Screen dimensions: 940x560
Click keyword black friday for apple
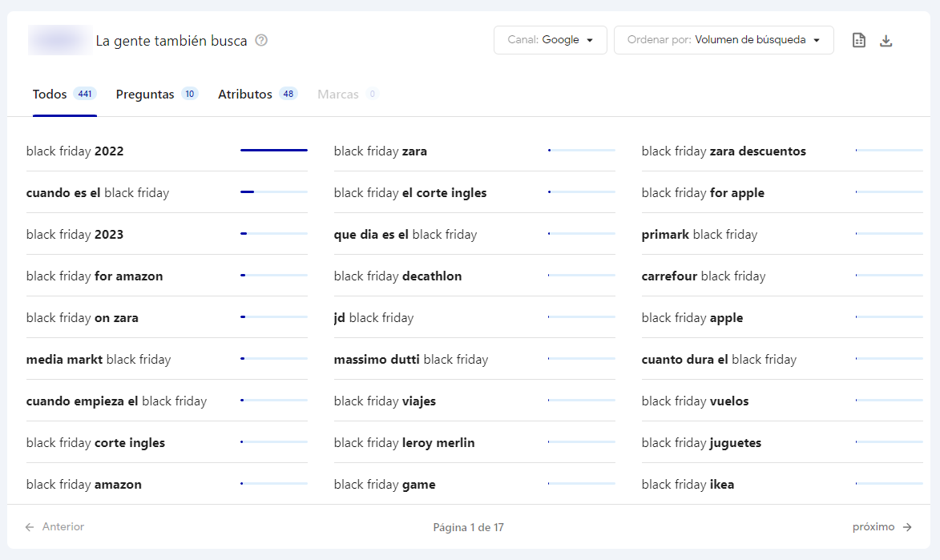(703, 193)
